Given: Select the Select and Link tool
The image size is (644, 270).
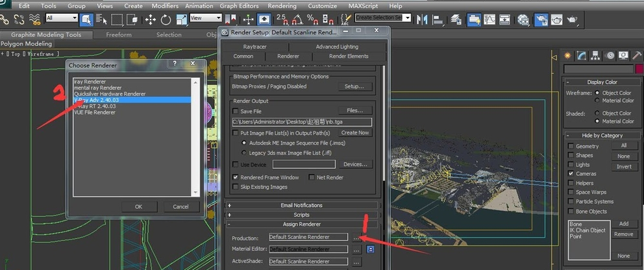Looking at the screenshot, I should (5, 19).
